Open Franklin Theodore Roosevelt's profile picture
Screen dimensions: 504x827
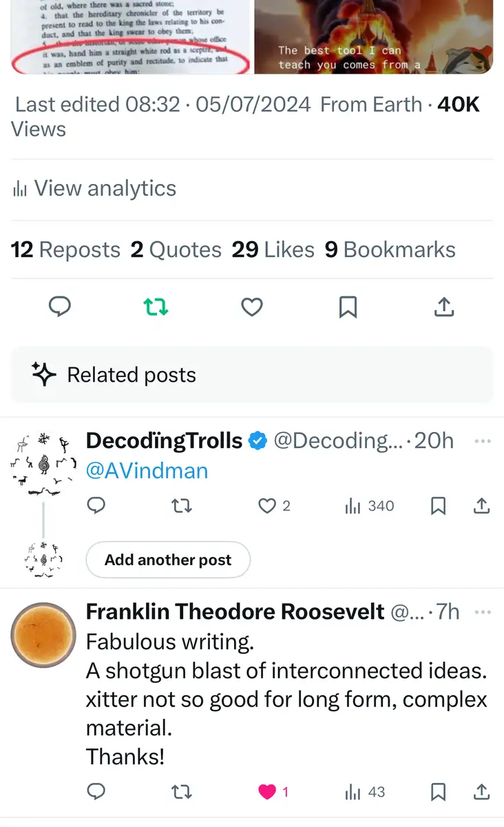click(43, 635)
